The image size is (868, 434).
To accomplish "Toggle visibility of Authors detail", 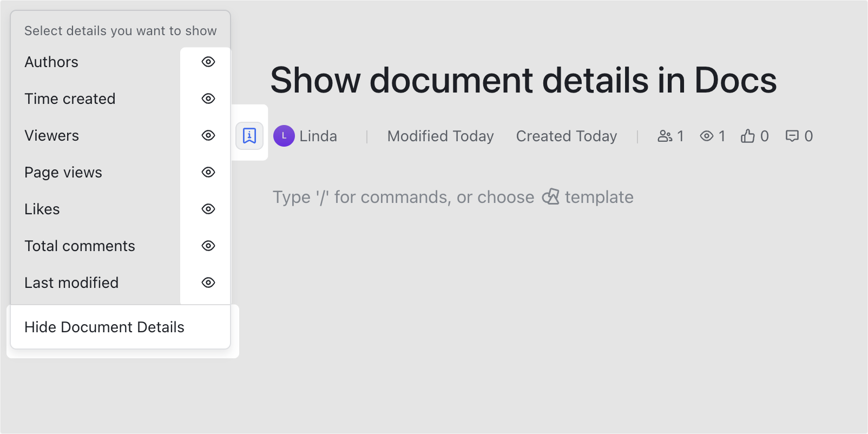I will click(x=208, y=62).
